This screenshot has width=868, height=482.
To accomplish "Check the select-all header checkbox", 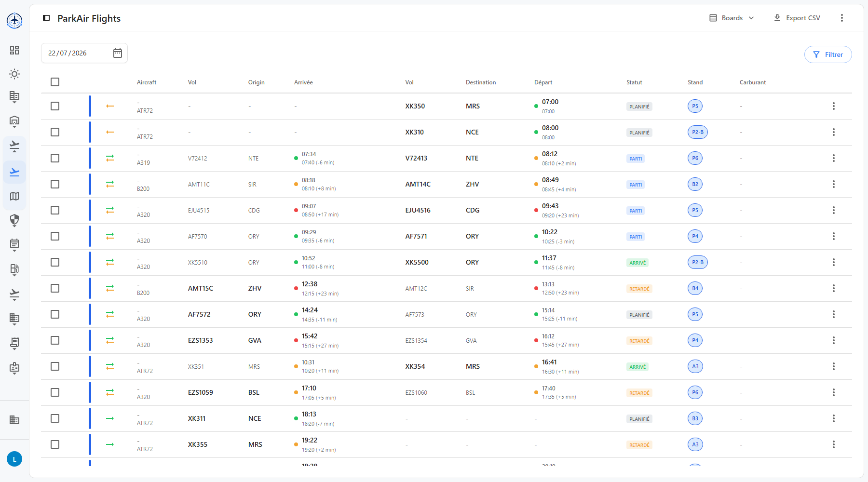I will click(x=55, y=82).
